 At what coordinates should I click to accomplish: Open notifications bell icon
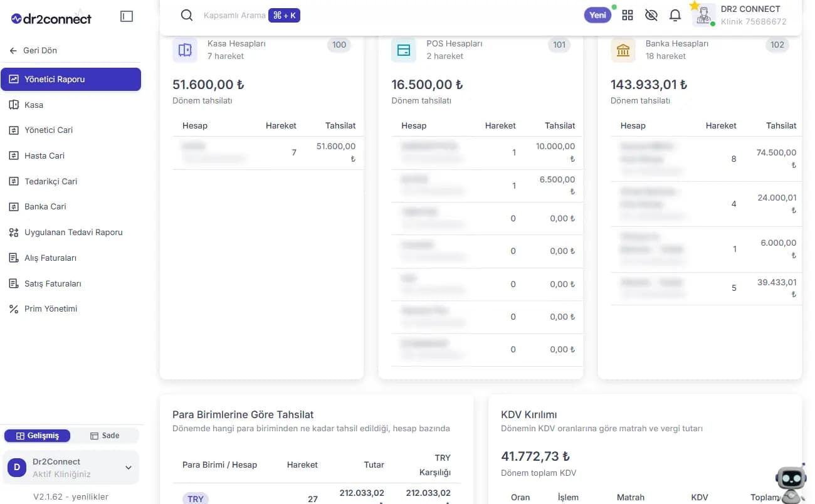click(675, 15)
